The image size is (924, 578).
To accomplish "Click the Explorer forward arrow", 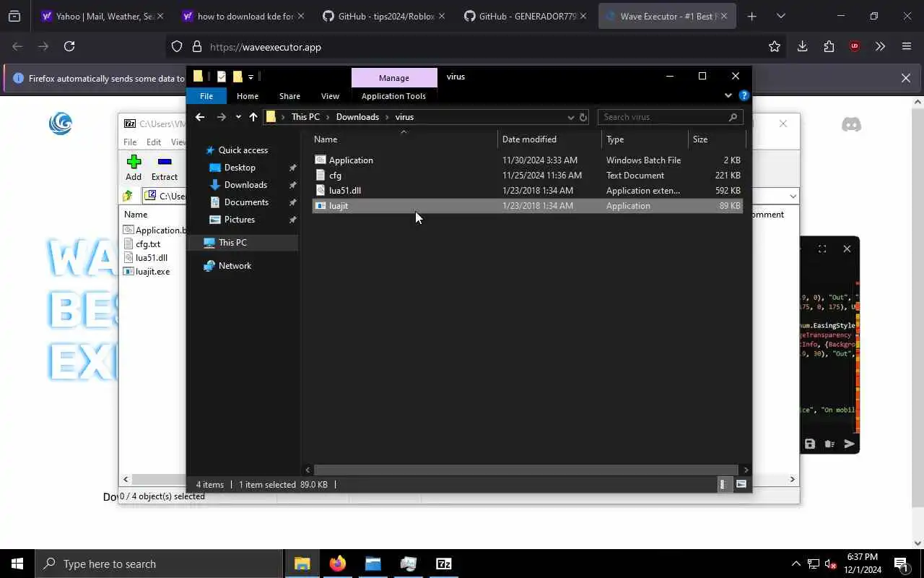I will (x=222, y=117).
